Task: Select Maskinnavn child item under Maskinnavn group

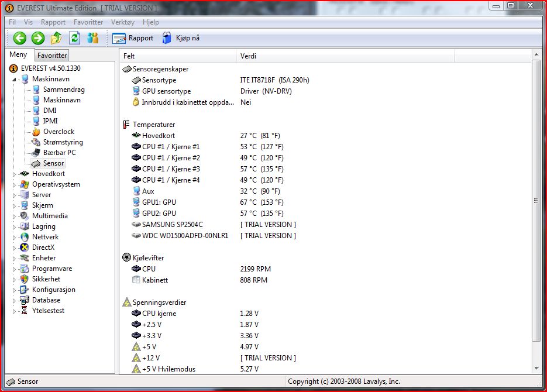Action: [62, 100]
